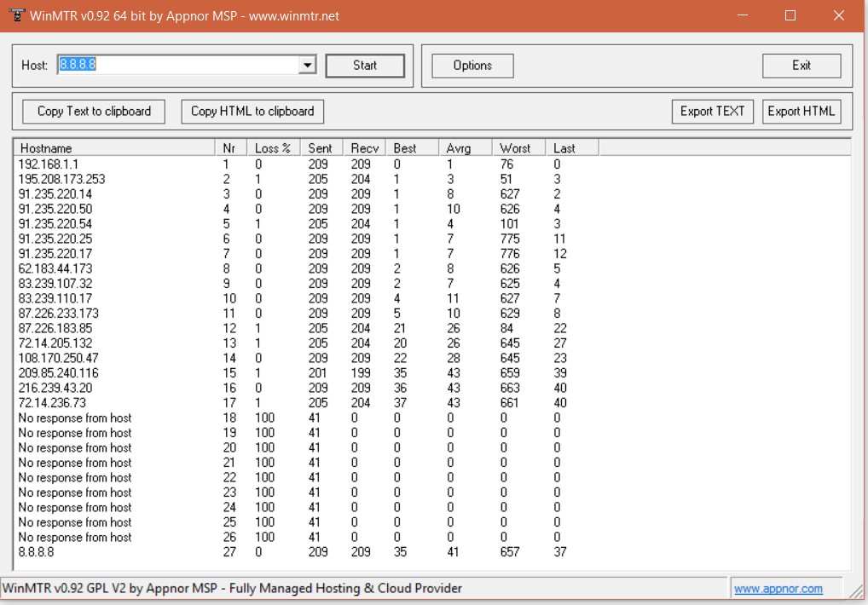This screenshot has height=605, width=868.
Task: Copy HTML to clipboard
Action: pos(252,112)
